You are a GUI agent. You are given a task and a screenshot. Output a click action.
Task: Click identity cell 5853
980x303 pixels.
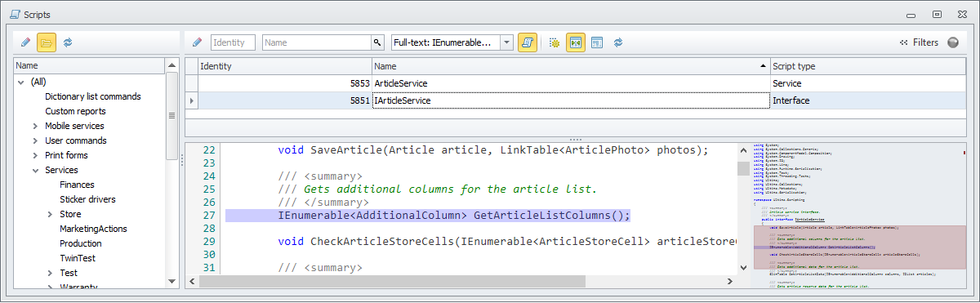[284, 83]
